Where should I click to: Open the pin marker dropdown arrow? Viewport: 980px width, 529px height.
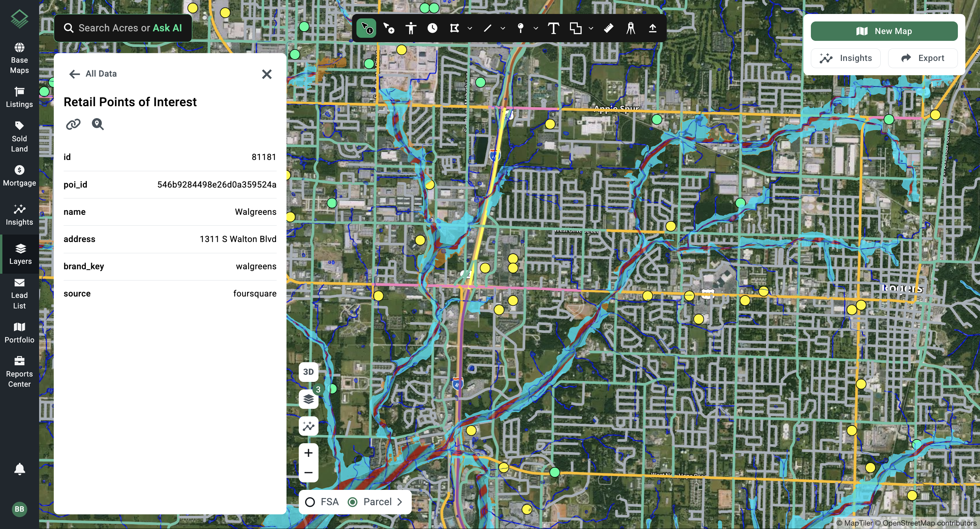[x=536, y=28]
